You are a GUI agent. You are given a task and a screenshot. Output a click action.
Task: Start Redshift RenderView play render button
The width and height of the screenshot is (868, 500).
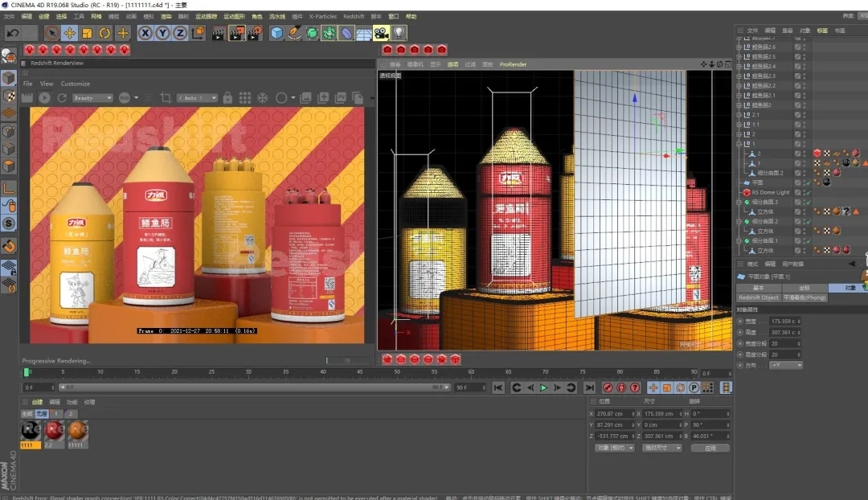pyautogui.click(x=45, y=98)
